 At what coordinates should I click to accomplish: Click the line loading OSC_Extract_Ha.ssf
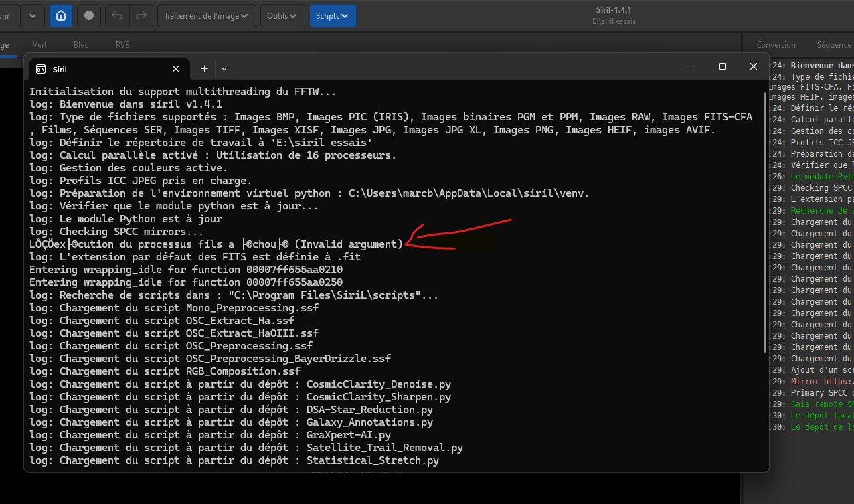[162, 321]
